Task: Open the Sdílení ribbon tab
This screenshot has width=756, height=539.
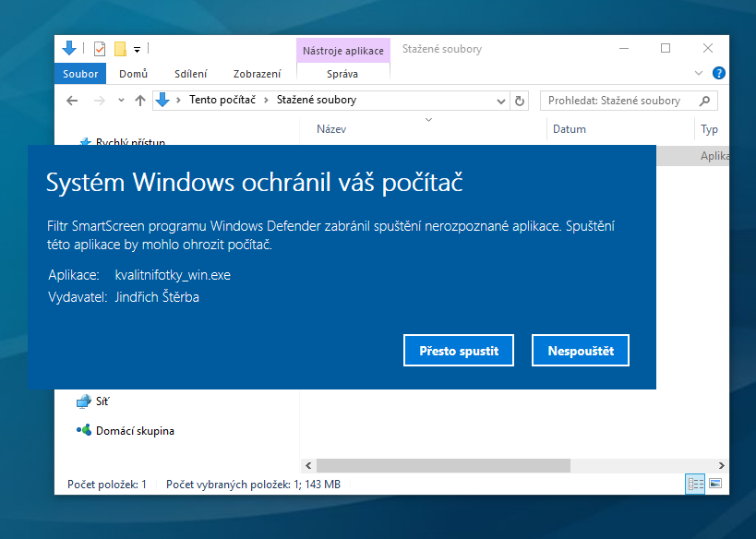Action: point(190,74)
